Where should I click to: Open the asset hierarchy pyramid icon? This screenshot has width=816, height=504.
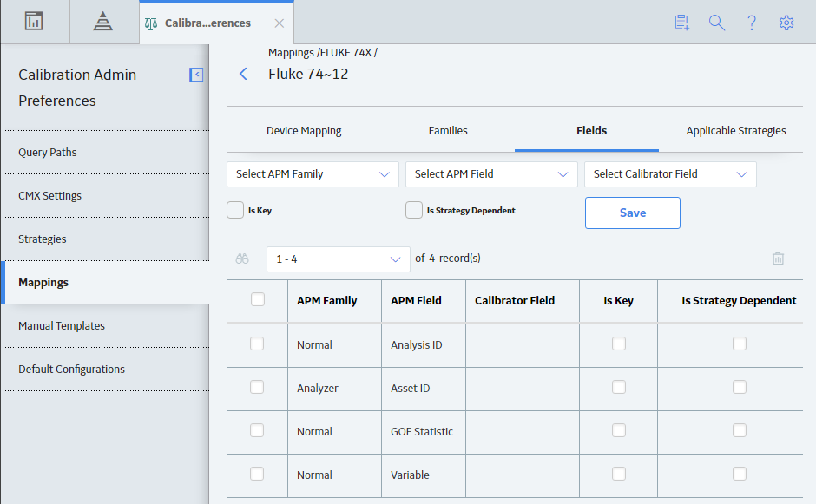(x=103, y=22)
